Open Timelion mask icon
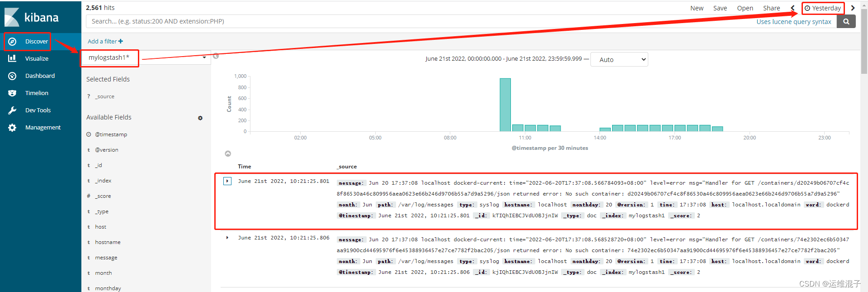 (12, 93)
